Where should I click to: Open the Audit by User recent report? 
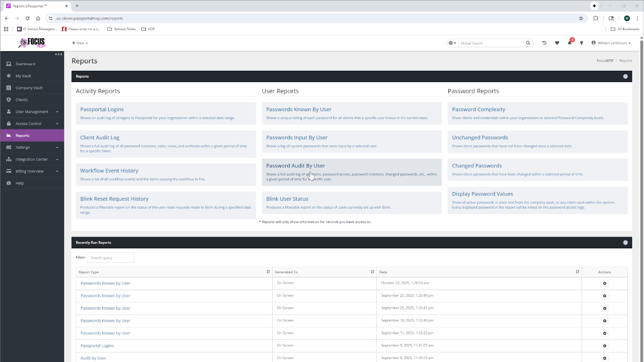click(93, 358)
